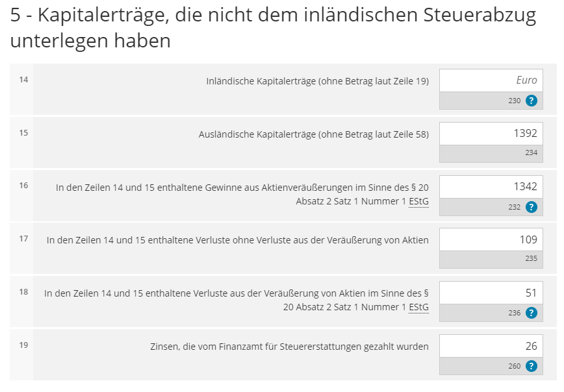
Task: Open help for field 236
Action: pyautogui.click(x=531, y=313)
